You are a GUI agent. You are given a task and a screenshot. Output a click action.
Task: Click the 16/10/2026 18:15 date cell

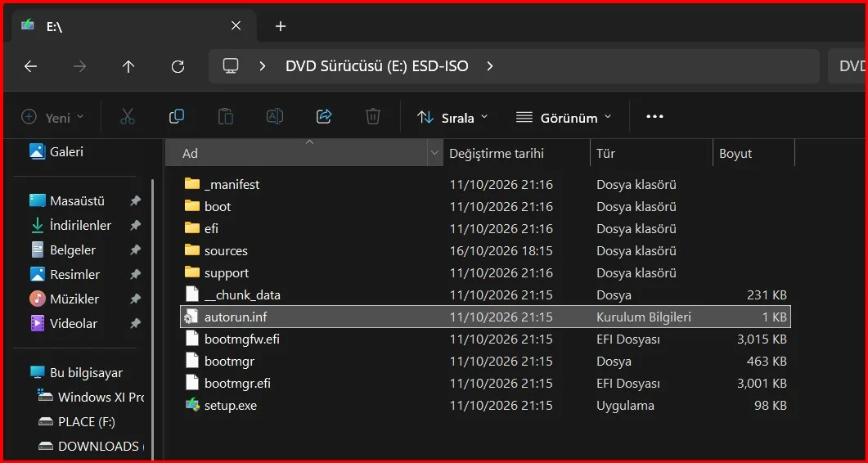501,250
